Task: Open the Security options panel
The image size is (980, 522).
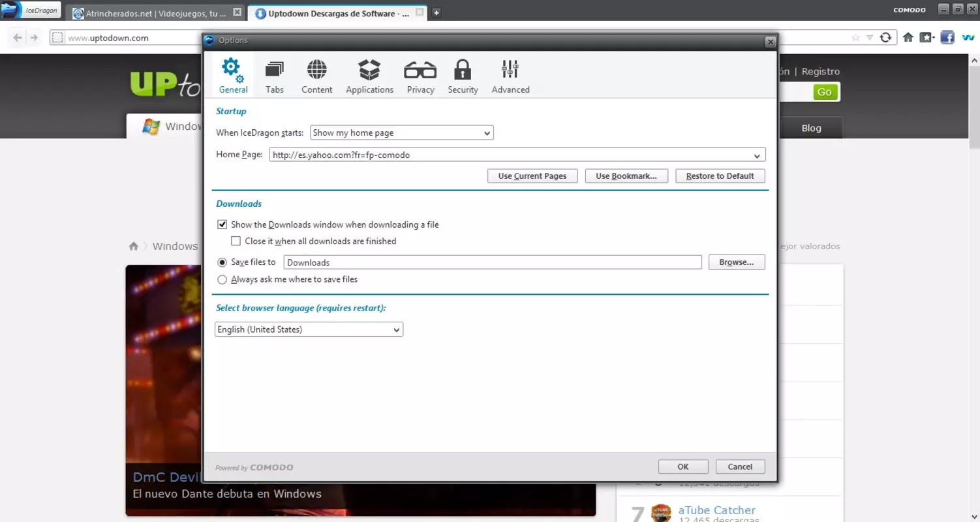Action: pyautogui.click(x=463, y=76)
